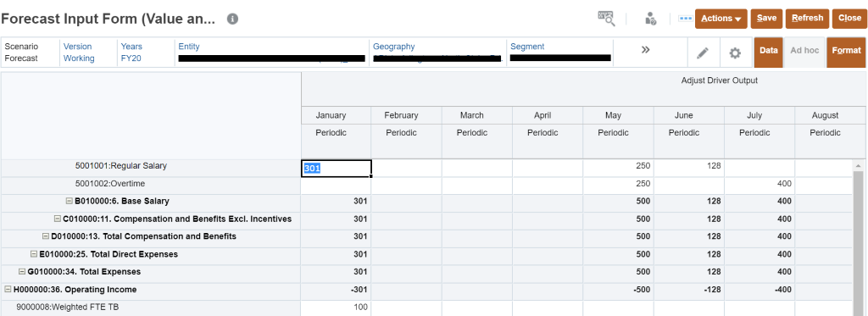
Task: Click scrollbar up arrow at grid right
Action: [858, 165]
